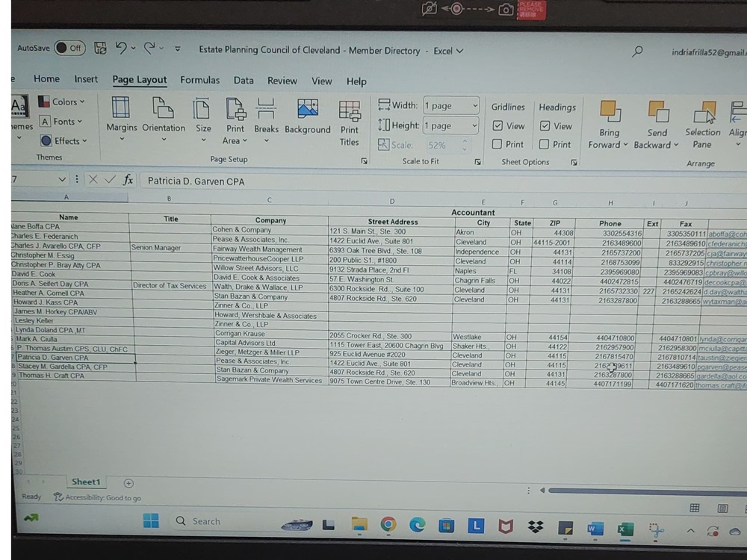Click the Send Backward icon

pos(658,111)
